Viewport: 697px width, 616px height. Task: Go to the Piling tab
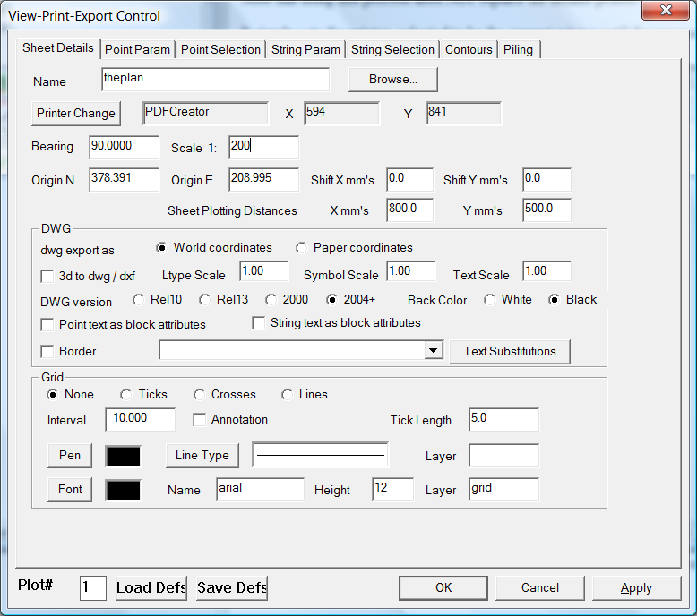(519, 49)
